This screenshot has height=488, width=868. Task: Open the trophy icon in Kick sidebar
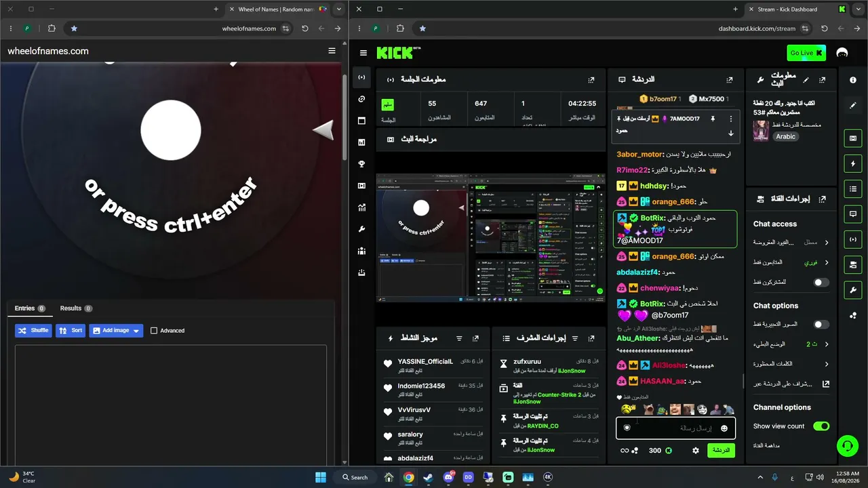click(361, 164)
